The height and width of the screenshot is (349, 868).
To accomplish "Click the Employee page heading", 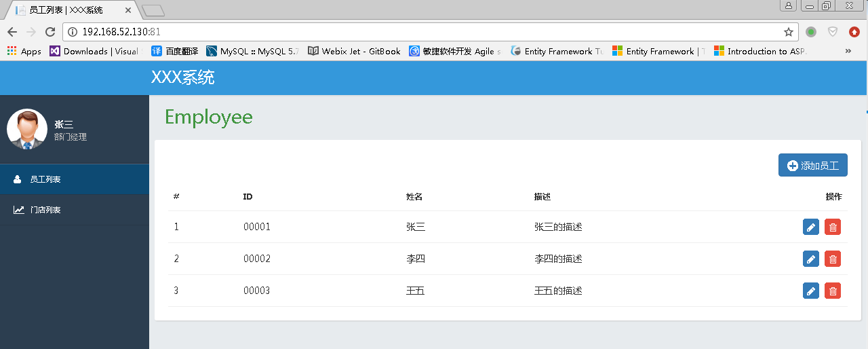I will [209, 117].
